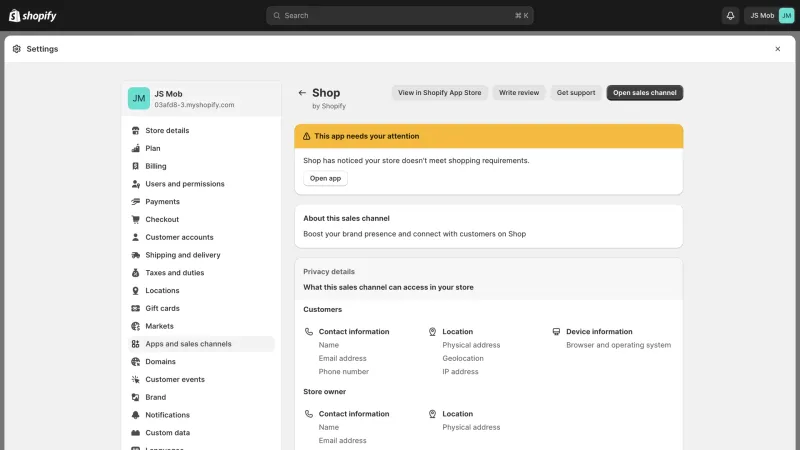The image size is (800, 450).
Task: Open Store details settings
Action: (202, 131)
